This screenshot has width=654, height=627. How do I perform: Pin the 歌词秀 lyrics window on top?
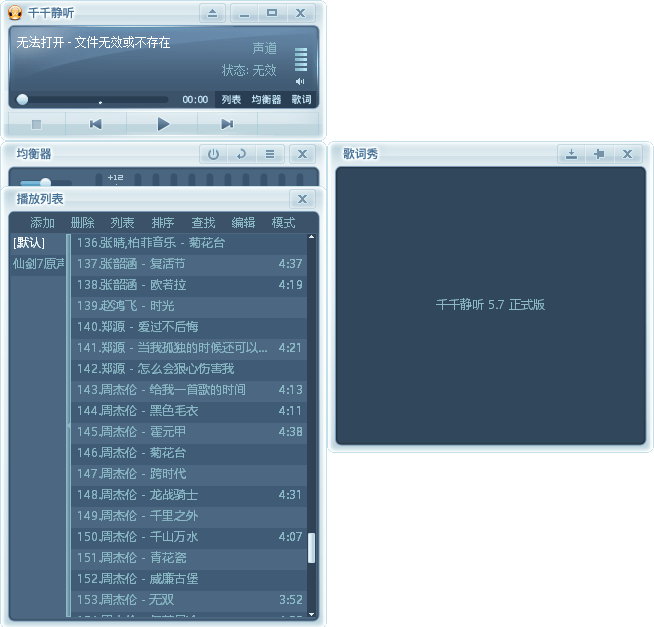click(x=599, y=154)
